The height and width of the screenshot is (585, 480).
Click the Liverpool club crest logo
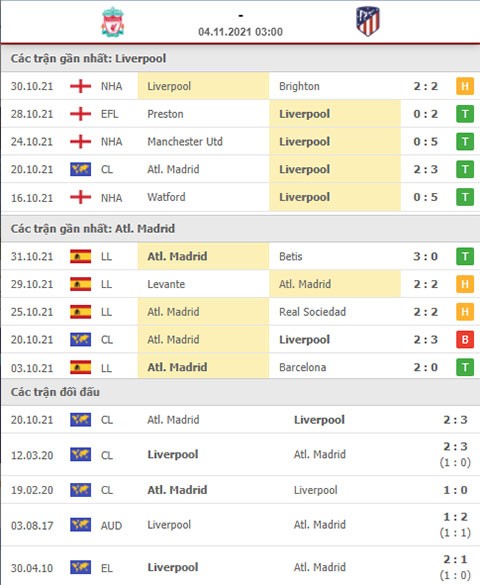(113, 22)
